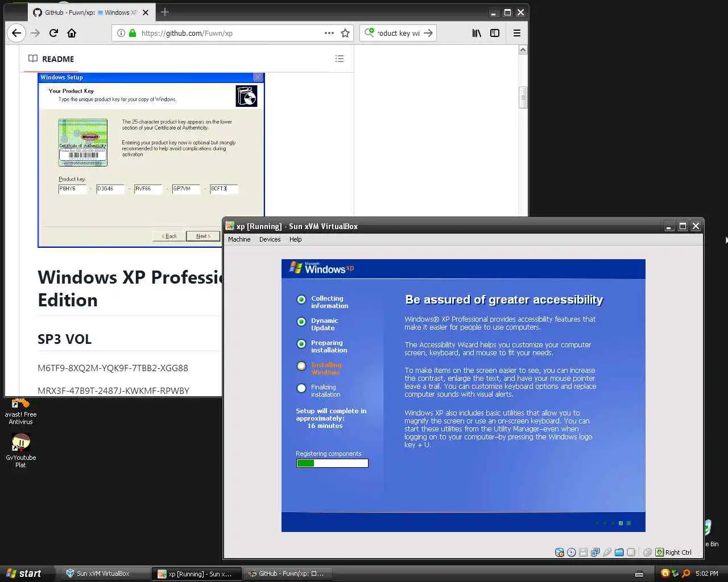Click the Registering components progress bar

pyautogui.click(x=332, y=463)
